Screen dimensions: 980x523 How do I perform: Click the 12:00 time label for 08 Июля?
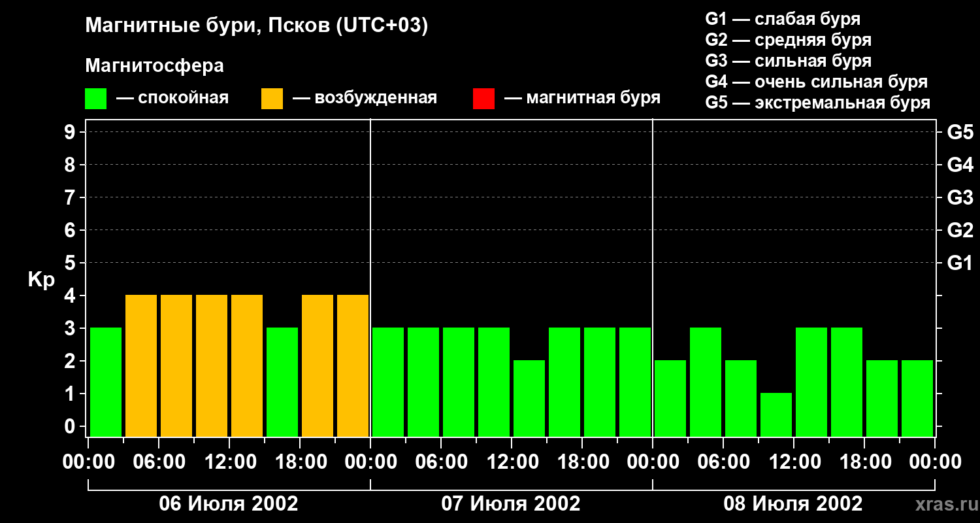tap(794, 462)
